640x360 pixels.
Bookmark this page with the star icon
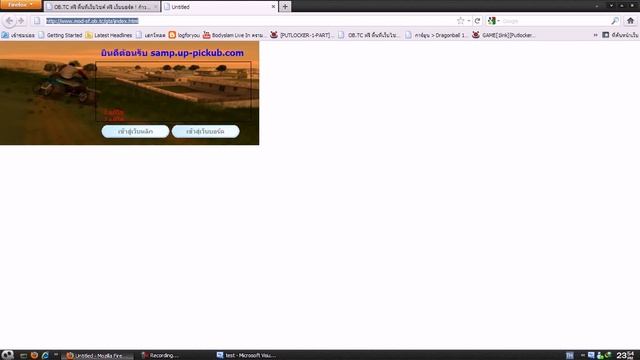tap(460, 21)
